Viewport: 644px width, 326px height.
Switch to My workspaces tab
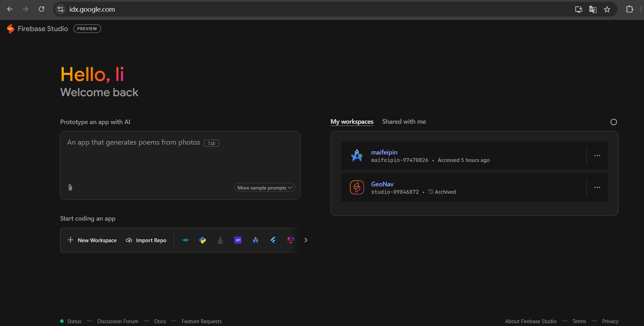pyautogui.click(x=352, y=122)
